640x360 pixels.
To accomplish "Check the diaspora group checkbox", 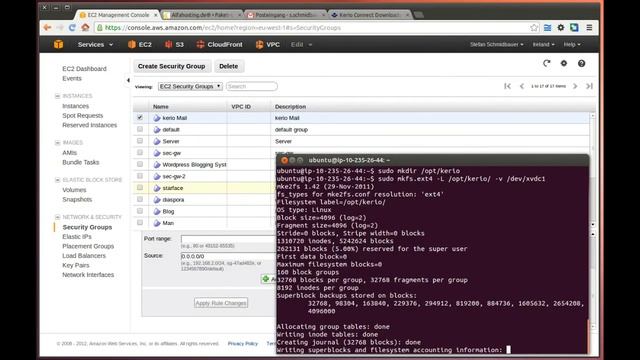I will tap(140, 199).
